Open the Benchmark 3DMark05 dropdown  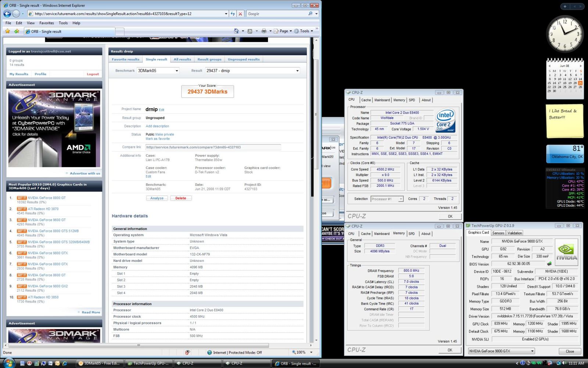pyautogui.click(x=158, y=71)
